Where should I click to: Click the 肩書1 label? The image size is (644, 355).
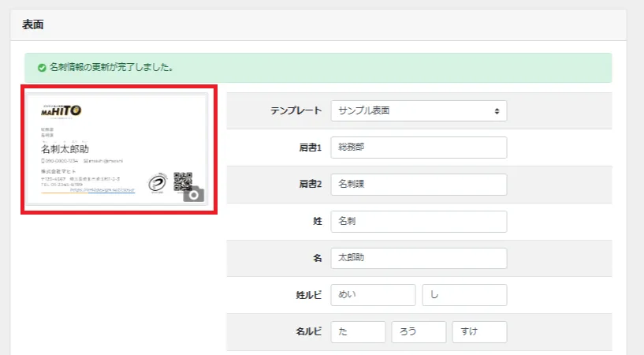click(310, 148)
